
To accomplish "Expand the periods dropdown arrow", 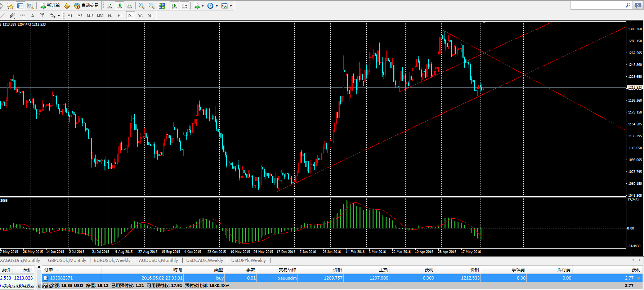I will tap(216, 6).
